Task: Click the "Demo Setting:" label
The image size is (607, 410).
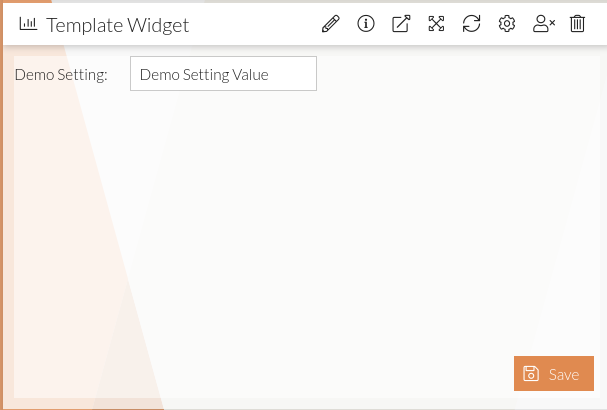Action: click(61, 74)
